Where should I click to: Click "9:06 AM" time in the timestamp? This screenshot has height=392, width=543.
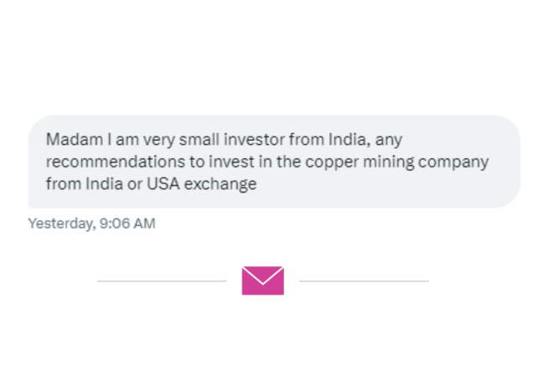click(128, 224)
